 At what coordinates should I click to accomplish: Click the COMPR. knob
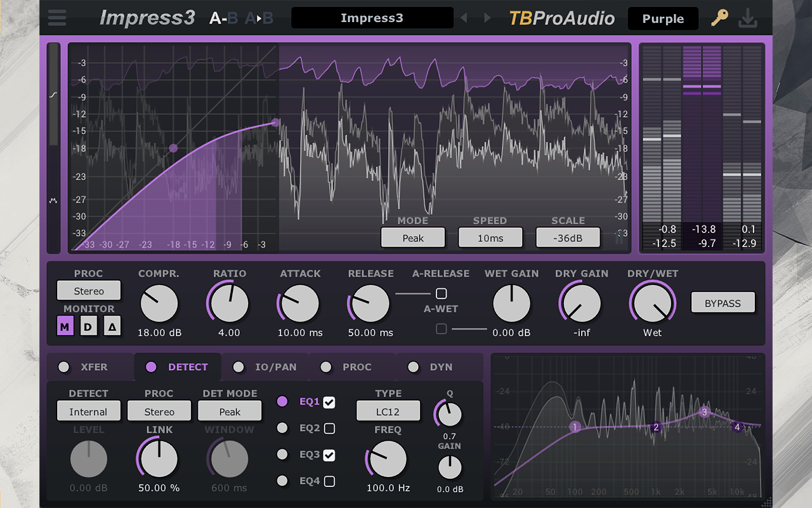point(159,303)
